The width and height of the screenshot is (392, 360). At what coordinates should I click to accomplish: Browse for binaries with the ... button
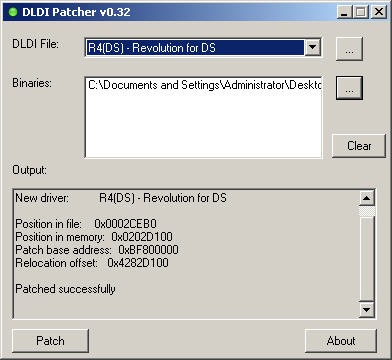pyautogui.click(x=349, y=88)
